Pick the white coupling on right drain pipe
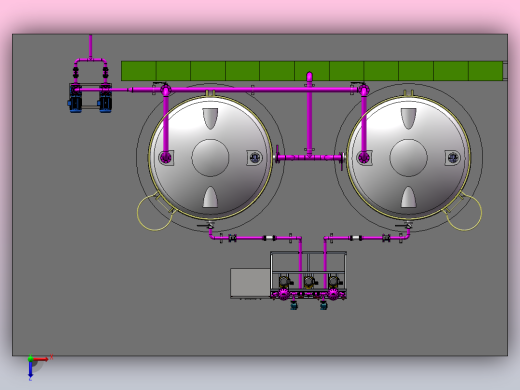 [355, 238]
